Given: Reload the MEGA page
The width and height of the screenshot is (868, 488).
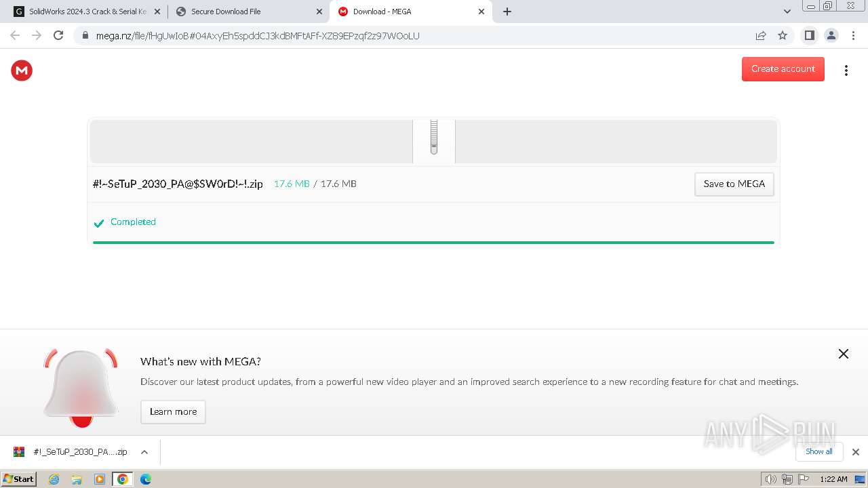Looking at the screenshot, I should coord(58,35).
